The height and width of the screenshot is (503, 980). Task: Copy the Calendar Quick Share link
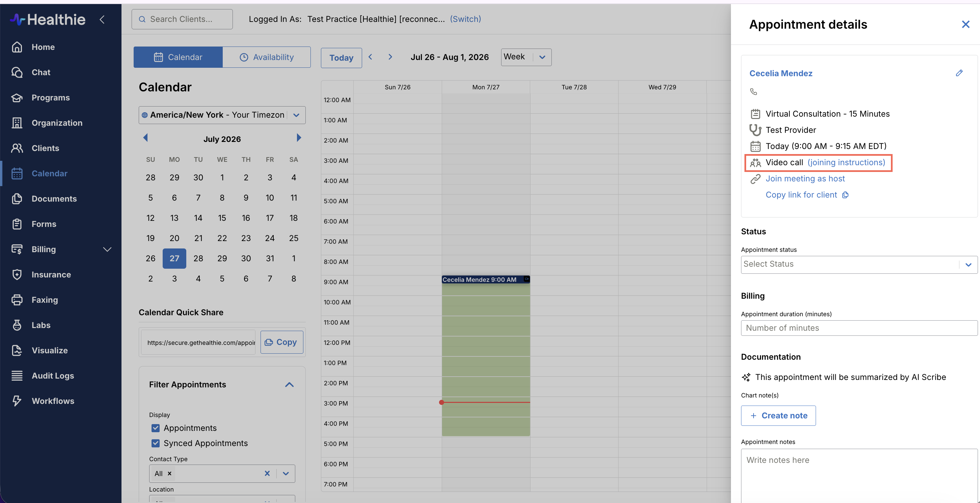[282, 342]
